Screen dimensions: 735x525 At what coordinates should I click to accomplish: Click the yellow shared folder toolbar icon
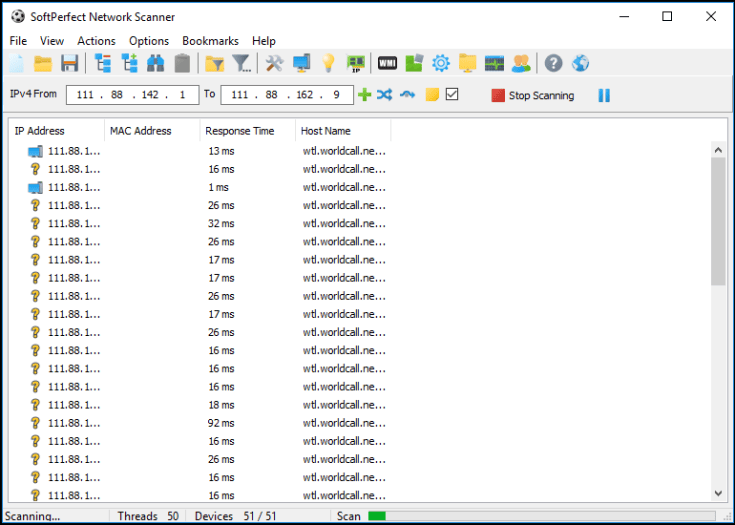pyautogui.click(x=467, y=63)
